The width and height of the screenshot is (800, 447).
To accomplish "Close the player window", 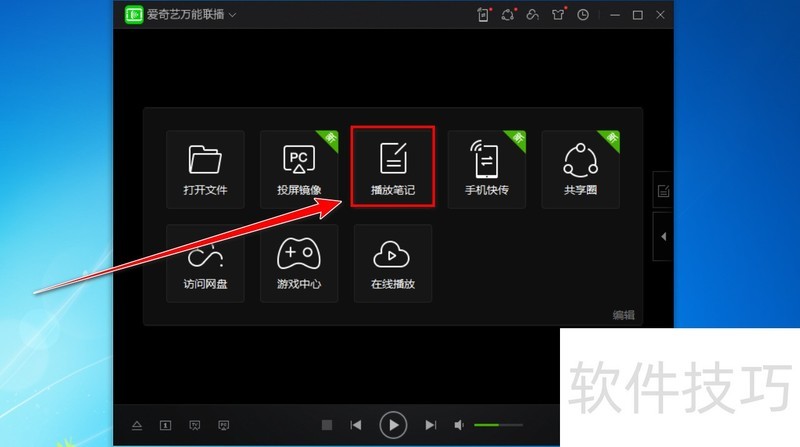I will [x=660, y=15].
